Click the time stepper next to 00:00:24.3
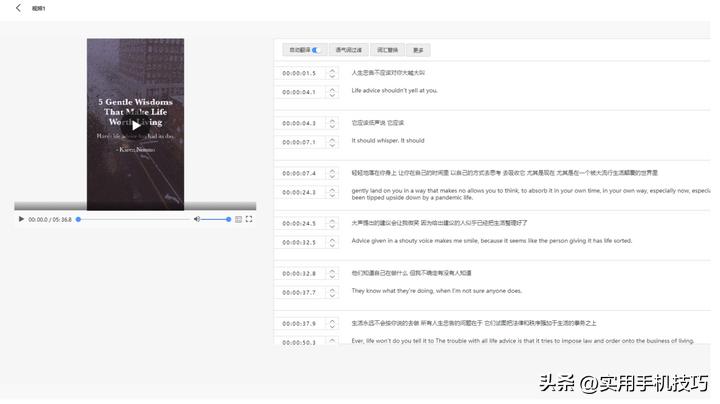720x404 pixels. (x=332, y=192)
